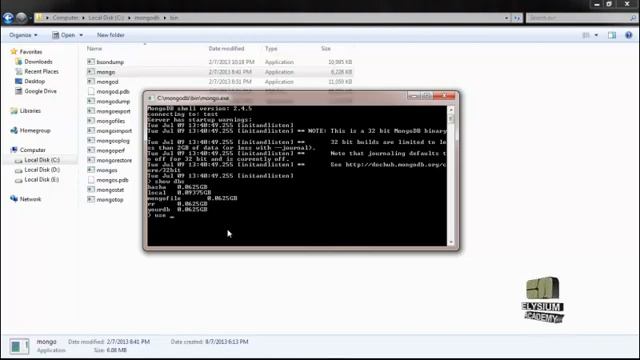Select the mongod.pdb file icon

click(x=91, y=91)
